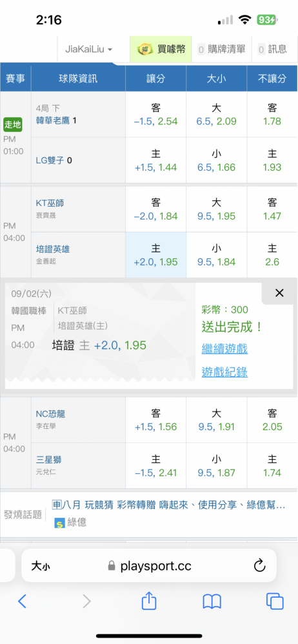Reload the playsport.cc page
The width and height of the screenshot is (298, 644).
click(x=259, y=566)
